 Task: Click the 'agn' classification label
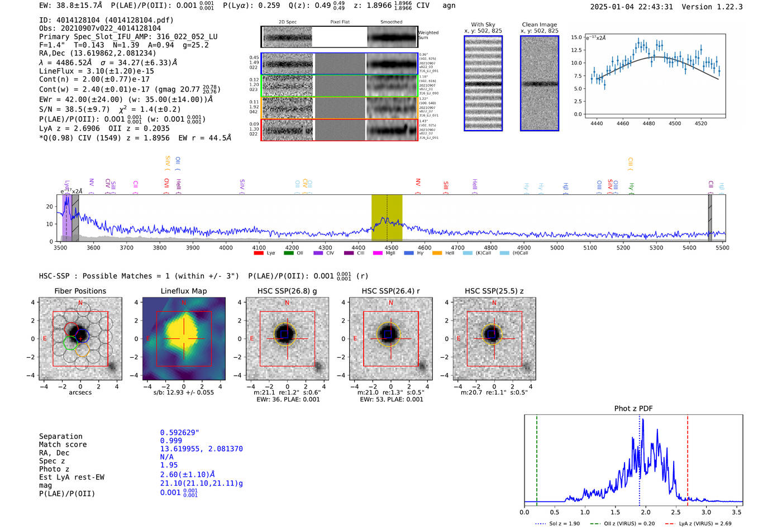449,6
